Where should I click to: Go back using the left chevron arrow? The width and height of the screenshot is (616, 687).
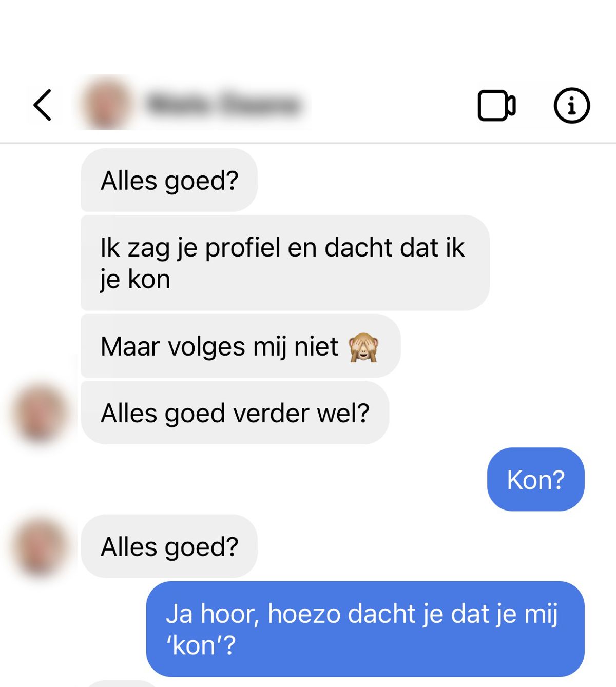(43, 105)
